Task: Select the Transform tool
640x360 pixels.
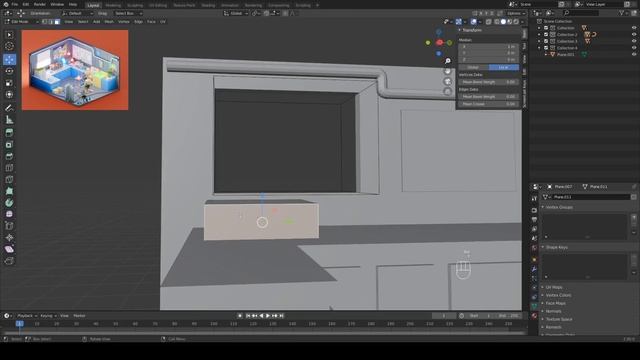Action: click(9, 94)
